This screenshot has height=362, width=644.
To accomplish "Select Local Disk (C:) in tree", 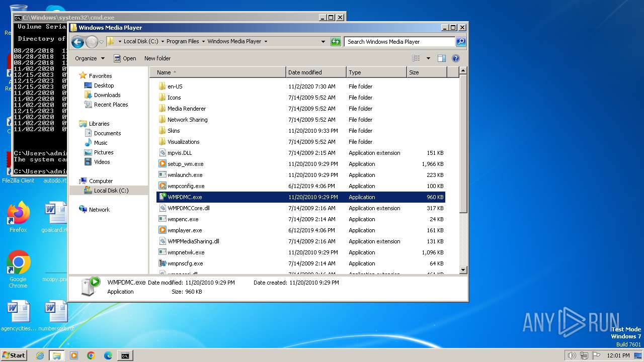I will tap(111, 191).
